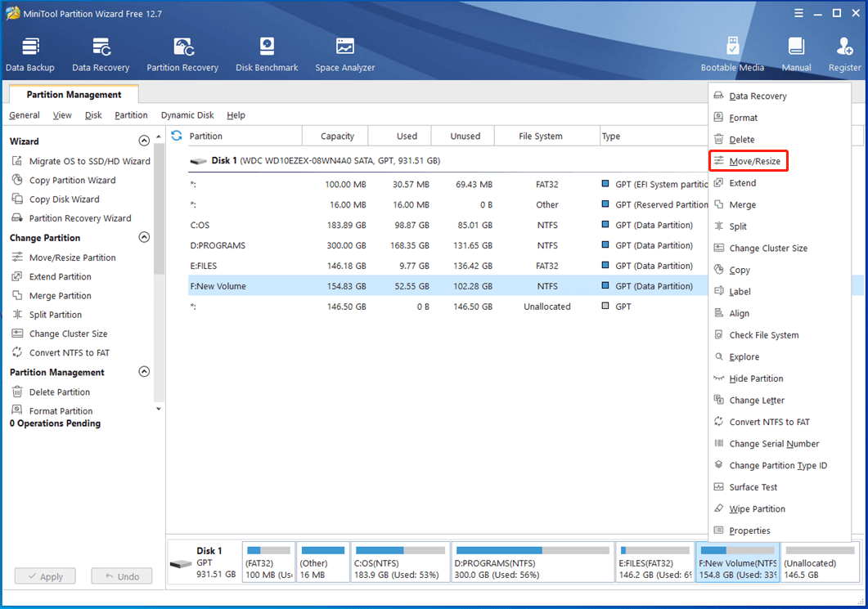The height and width of the screenshot is (609, 868).
Task: Open Partition Recovery Wizard
Action: pos(72,218)
